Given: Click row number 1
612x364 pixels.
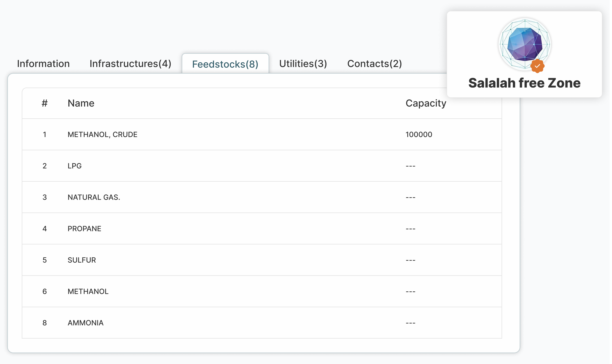Looking at the screenshot, I should (45, 134).
